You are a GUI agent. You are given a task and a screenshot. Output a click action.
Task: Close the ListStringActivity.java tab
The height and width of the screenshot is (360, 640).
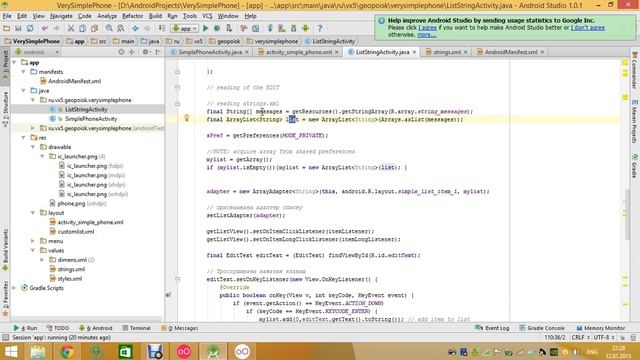point(414,52)
